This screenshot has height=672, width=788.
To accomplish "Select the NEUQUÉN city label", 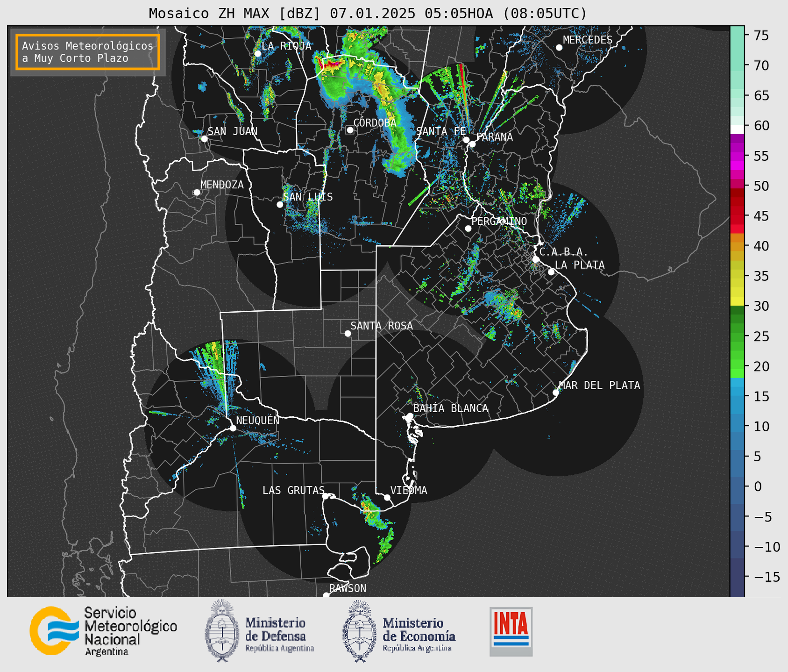I will pos(257,421).
